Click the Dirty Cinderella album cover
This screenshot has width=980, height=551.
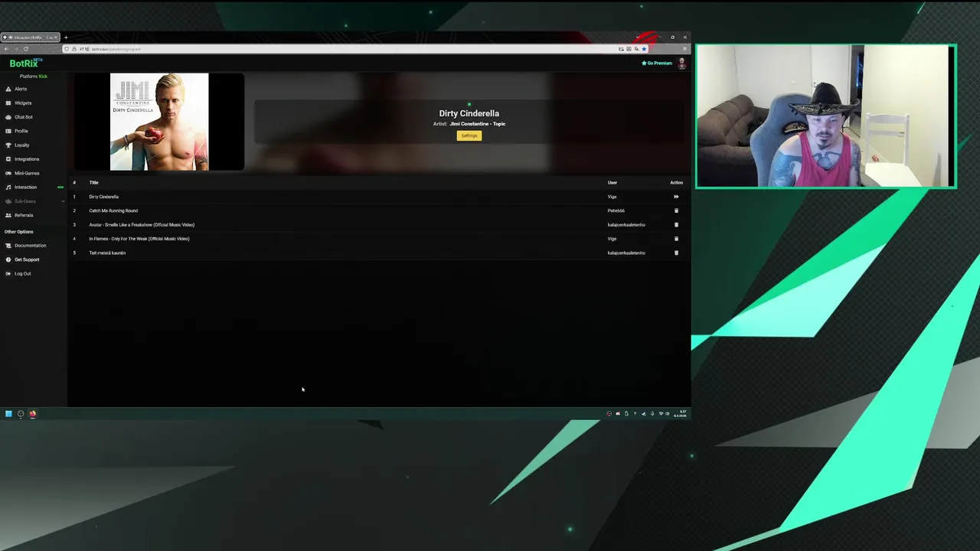click(159, 122)
